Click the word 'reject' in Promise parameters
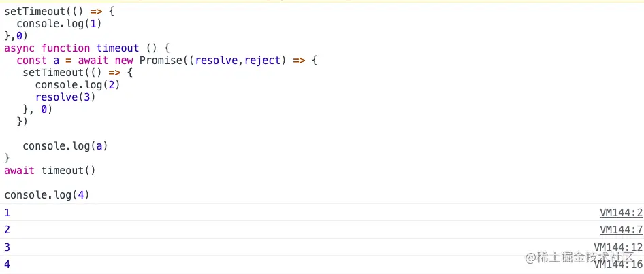The image size is (644, 274). click(x=262, y=60)
